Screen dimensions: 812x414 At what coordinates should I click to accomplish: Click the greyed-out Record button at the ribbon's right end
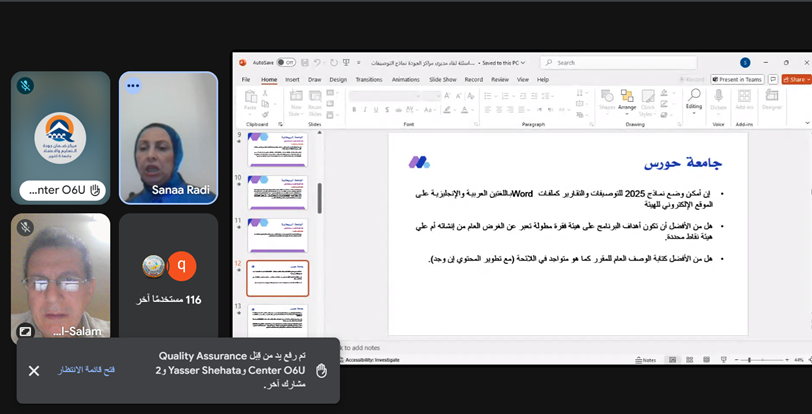692,79
